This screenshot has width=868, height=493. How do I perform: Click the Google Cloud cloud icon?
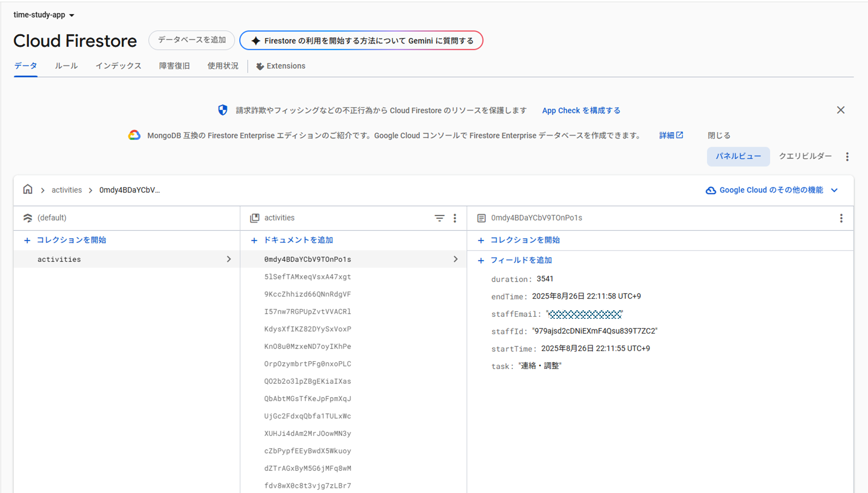tap(711, 190)
